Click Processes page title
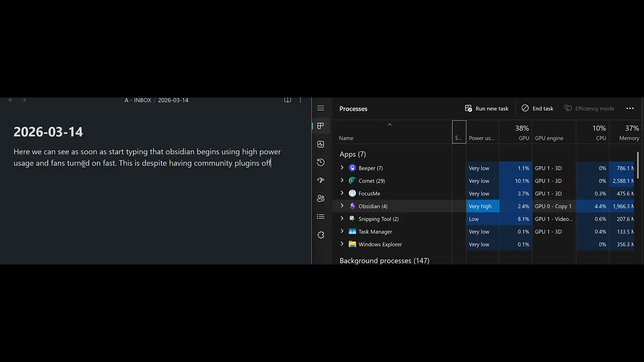The width and height of the screenshot is (644, 362). 353,109
